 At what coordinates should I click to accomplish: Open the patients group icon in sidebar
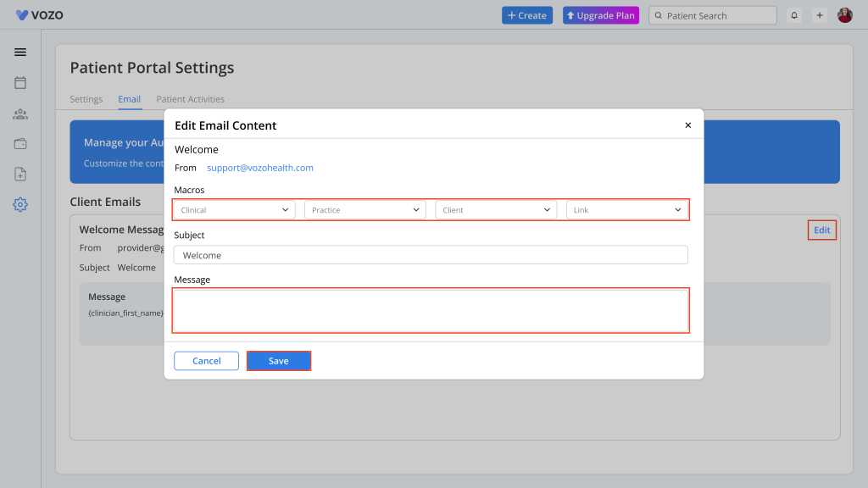[x=20, y=114]
